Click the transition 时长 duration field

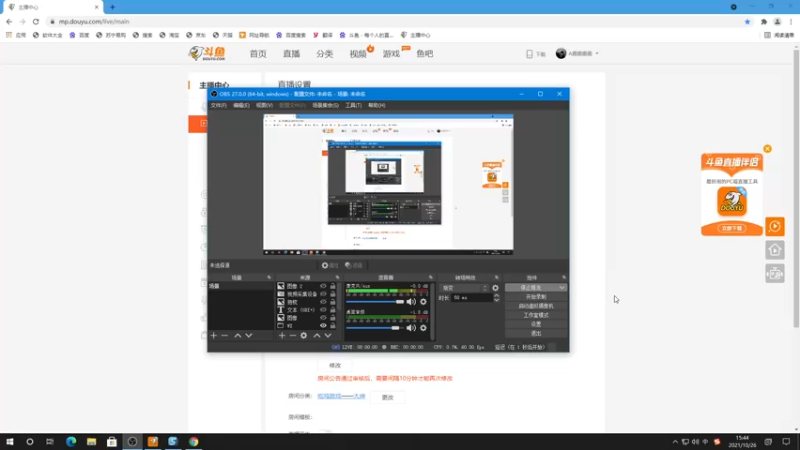(x=471, y=297)
